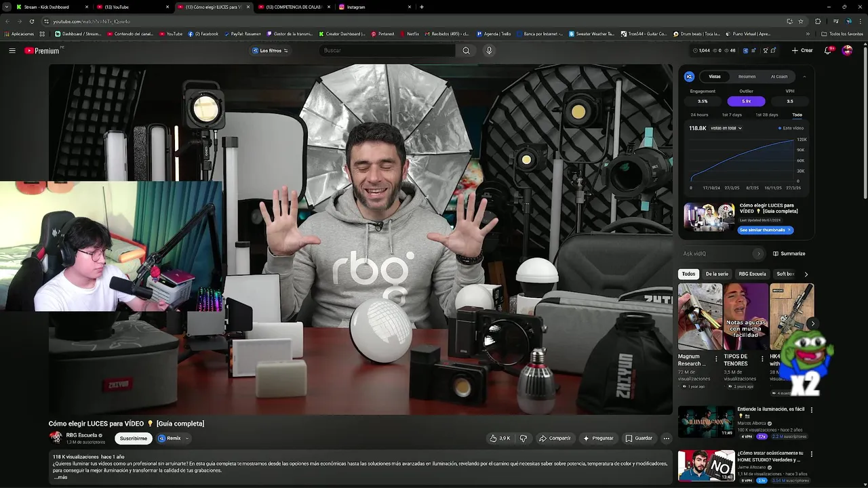The width and height of the screenshot is (868, 488).
Task: Open options for Entiende la iluminación video
Action: point(811,409)
